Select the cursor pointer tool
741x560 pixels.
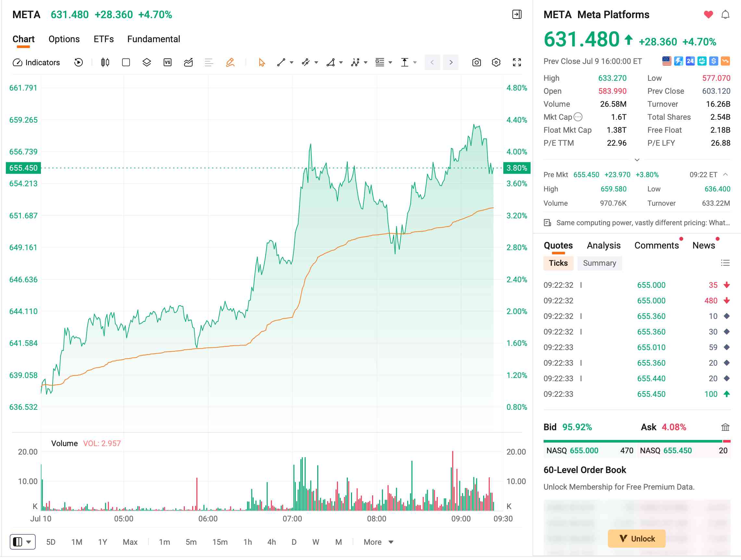[262, 63]
